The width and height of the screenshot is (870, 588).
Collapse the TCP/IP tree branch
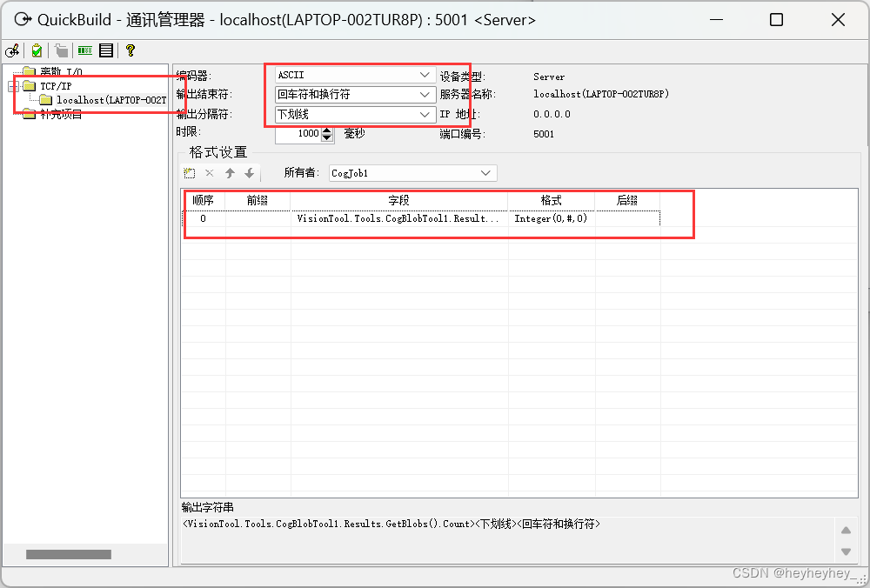click(13, 86)
